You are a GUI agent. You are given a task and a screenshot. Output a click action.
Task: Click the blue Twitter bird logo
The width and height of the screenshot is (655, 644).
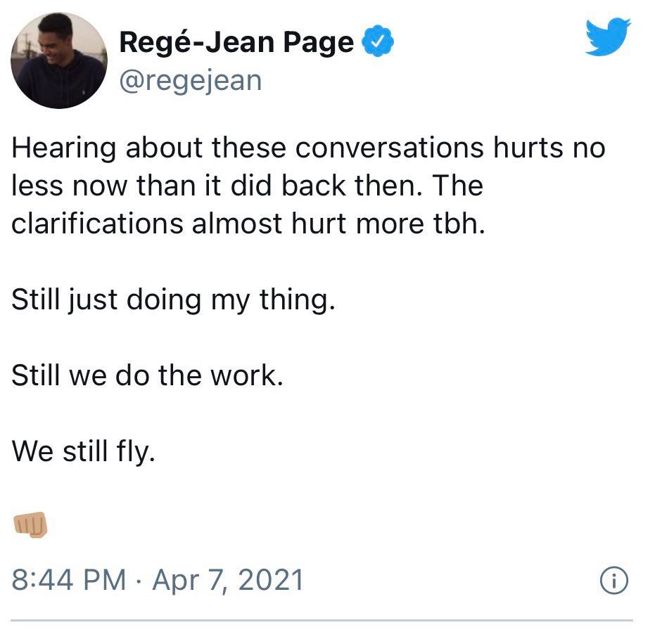(x=608, y=37)
